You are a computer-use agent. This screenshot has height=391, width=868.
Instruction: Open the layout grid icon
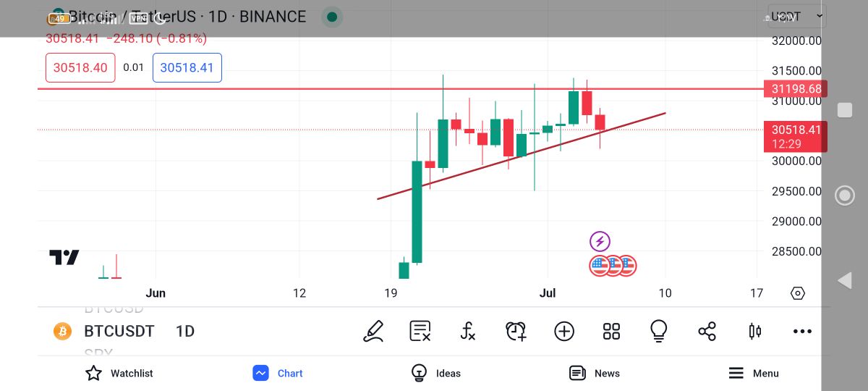coord(611,332)
